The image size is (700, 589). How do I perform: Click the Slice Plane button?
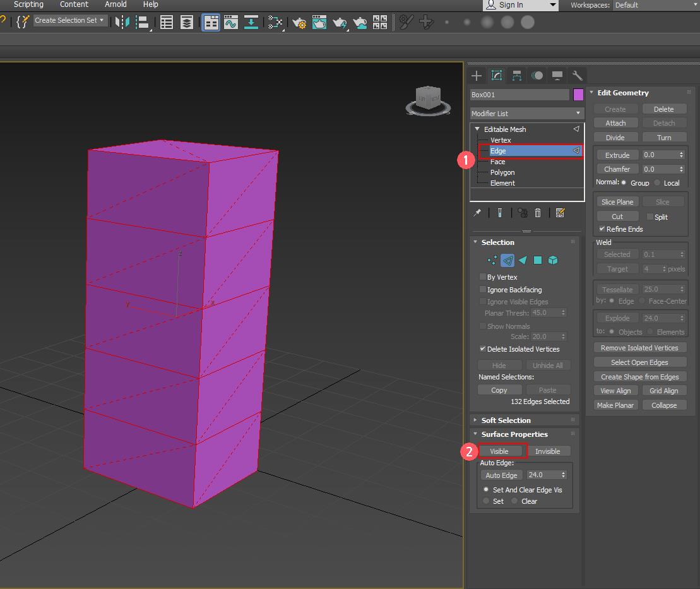coord(617,202)
